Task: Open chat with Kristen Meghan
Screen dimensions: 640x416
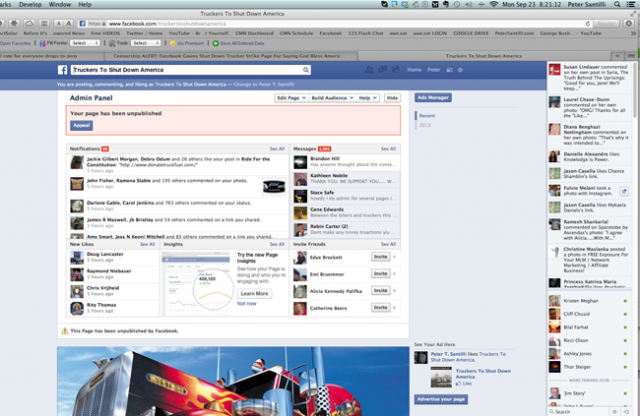Action: [x=588, y=301]
